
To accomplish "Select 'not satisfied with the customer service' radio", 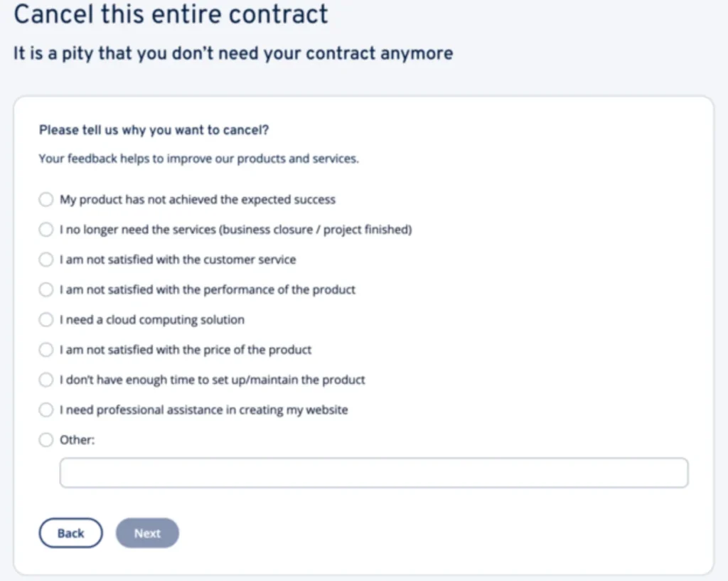I will [x=46, y=260].
